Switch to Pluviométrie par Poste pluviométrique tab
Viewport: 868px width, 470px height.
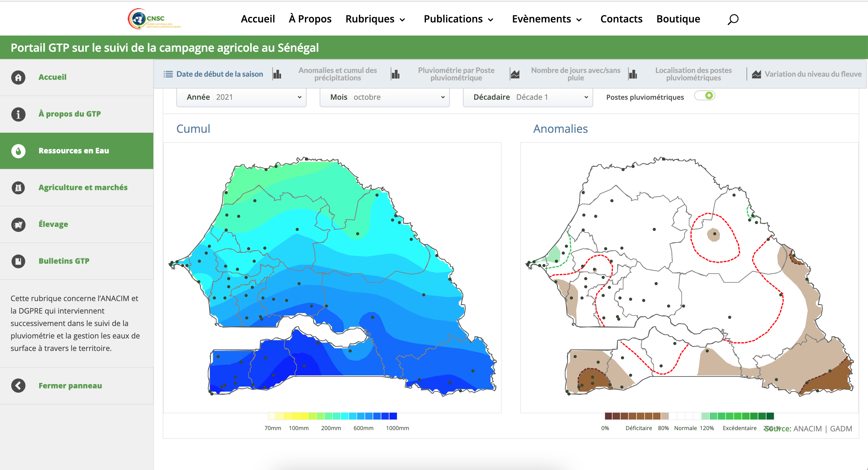[456, 74]
